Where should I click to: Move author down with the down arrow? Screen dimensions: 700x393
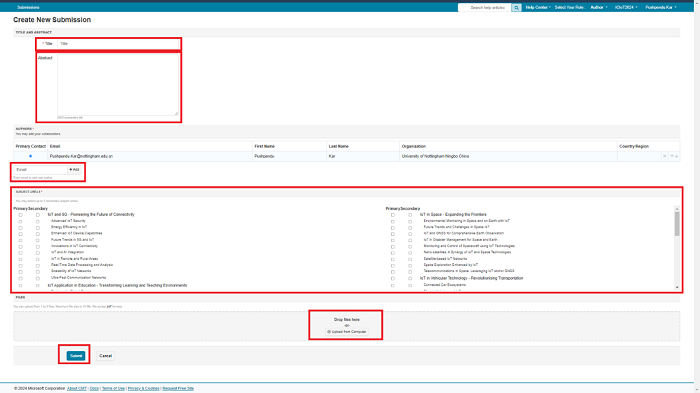(x=676, y=156)
